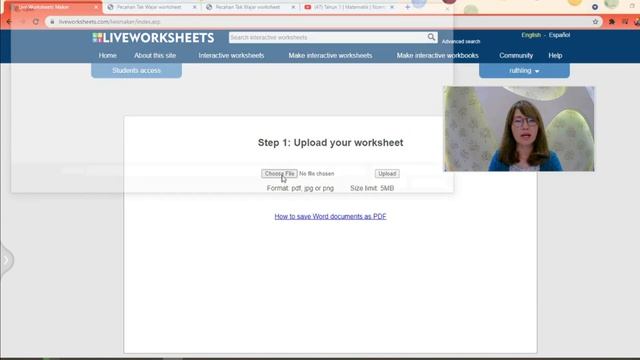
Task: Focus the Search interactive worksheets field
Action: coord(328,37)
